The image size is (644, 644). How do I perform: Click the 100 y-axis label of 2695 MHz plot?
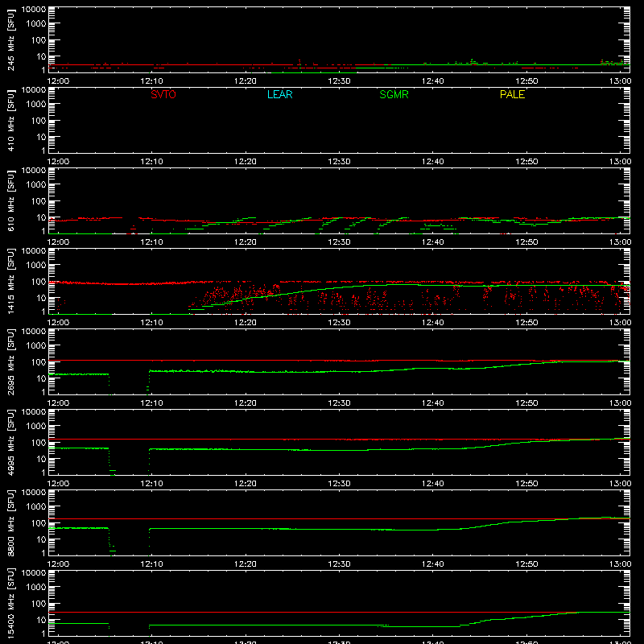click(39, 362)
